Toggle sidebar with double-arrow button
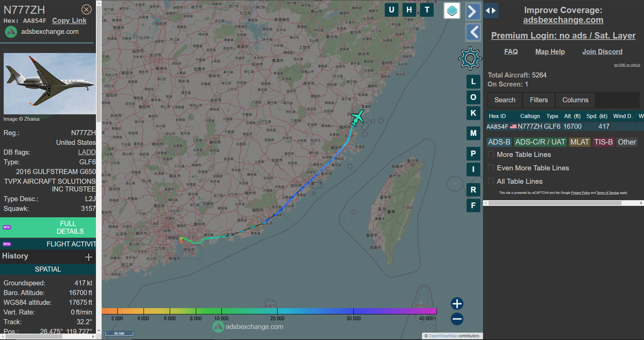 click(491, 11)
